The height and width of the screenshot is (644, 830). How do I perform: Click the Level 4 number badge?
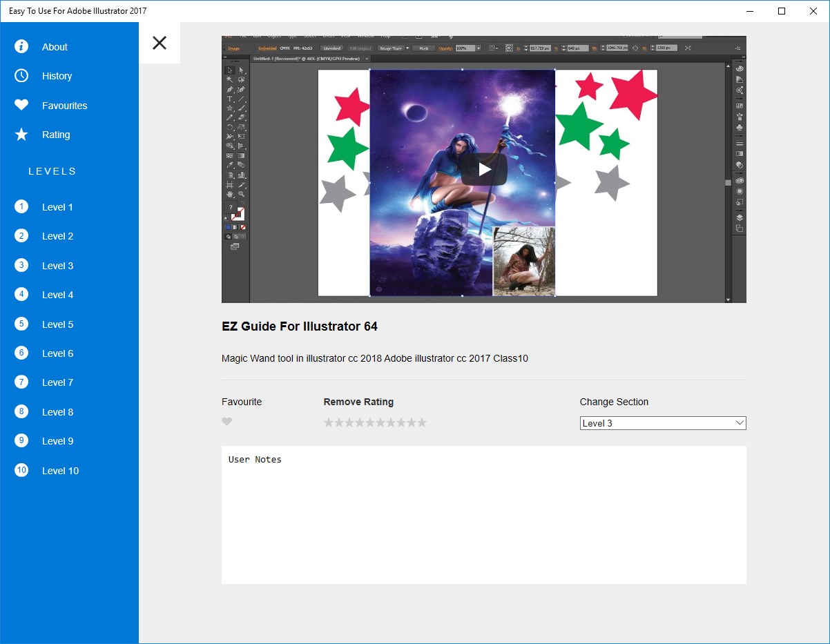[21, 294]
